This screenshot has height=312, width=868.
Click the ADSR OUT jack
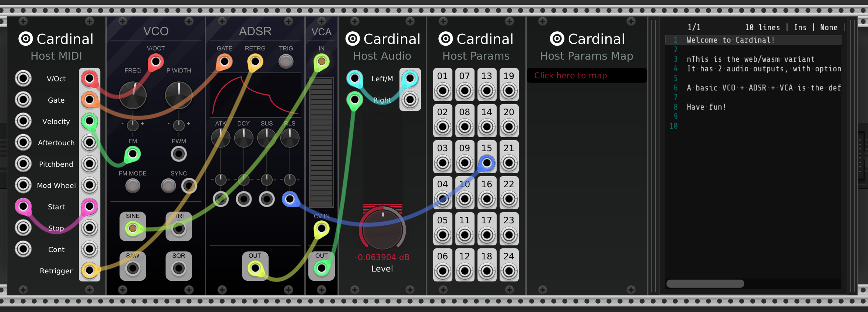tap(255, 268)
